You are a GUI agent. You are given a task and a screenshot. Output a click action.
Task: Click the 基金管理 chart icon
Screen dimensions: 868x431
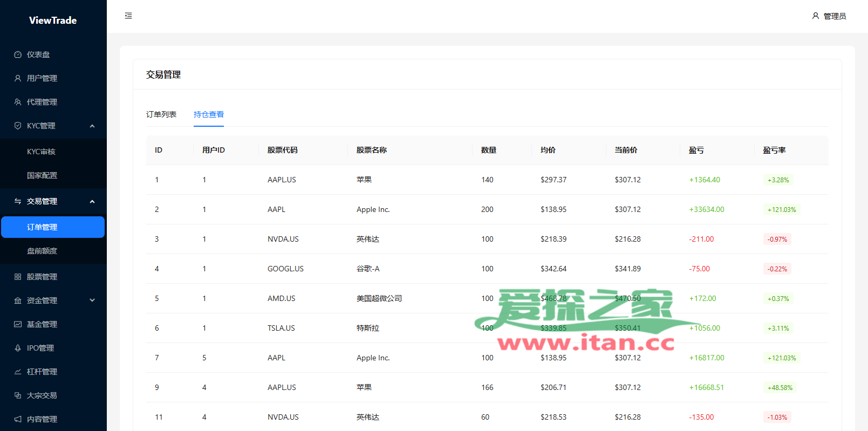(x=18, y=324)
